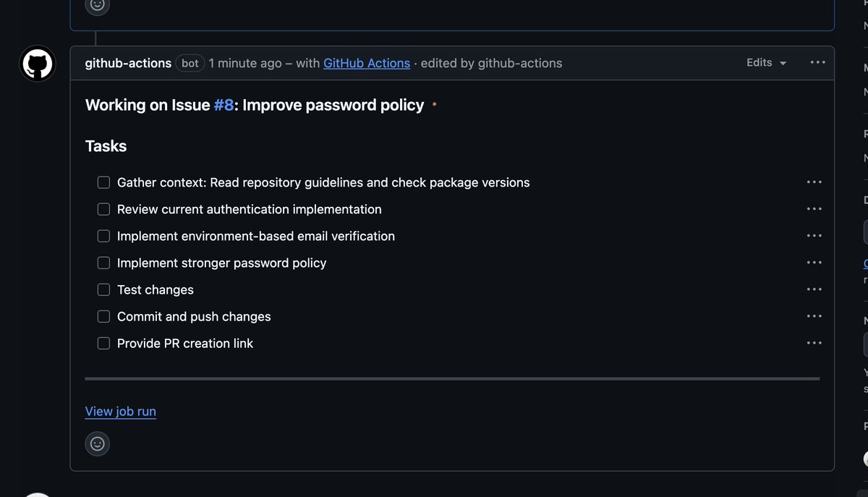The image size is (868, 497).
Task: Click the github-actions username
Action: [129, 63]
